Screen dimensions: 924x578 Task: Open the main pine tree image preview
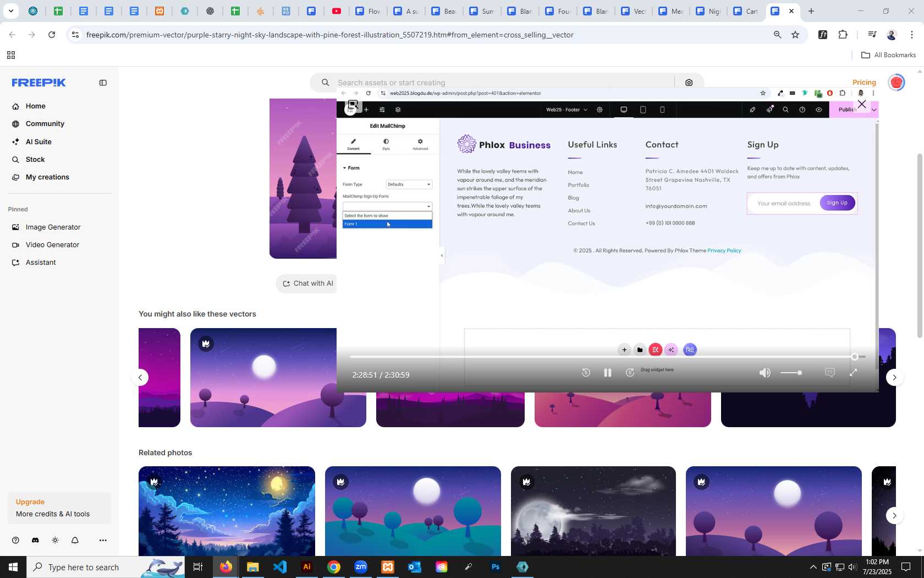pos(303,178)
